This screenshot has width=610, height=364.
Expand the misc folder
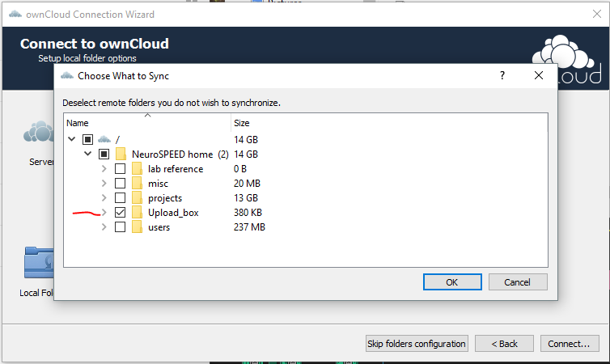tap(104, 183)
